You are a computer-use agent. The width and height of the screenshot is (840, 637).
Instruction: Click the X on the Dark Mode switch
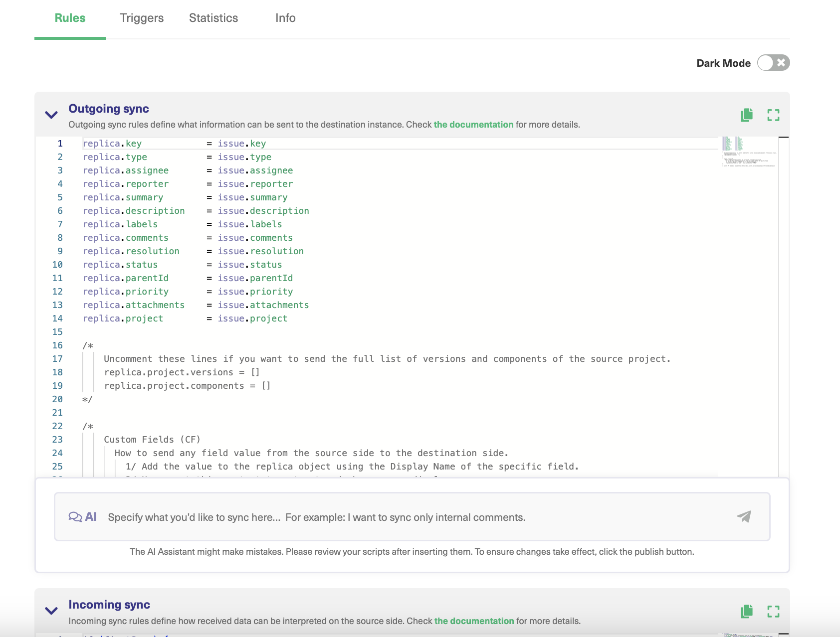coord(780,63)
